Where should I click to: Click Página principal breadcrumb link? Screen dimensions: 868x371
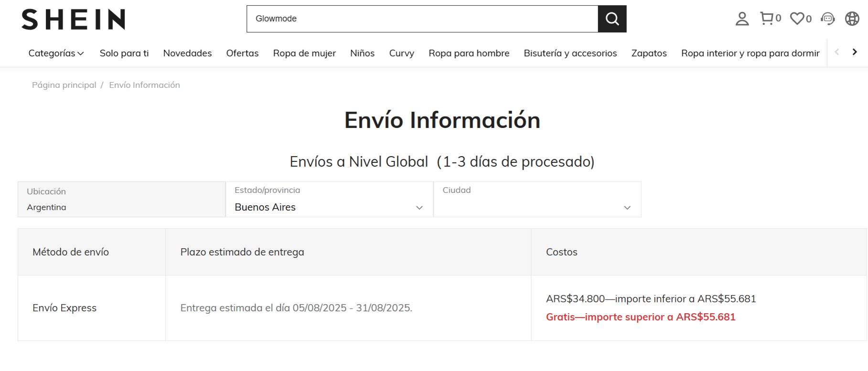[64, 85]
